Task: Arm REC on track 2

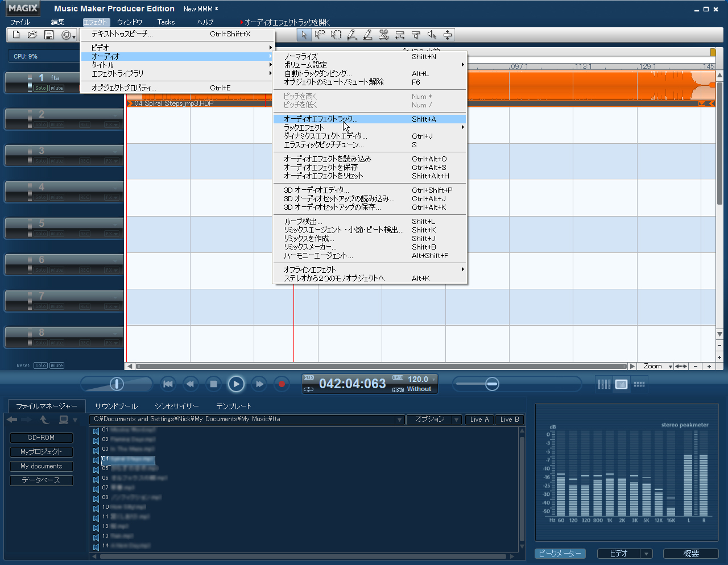Action: (85, 124)
